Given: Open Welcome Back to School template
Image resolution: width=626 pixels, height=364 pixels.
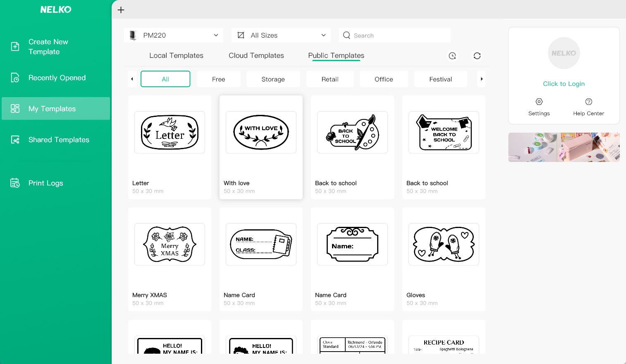Looking at the screenshot, I should coord(444,132).
